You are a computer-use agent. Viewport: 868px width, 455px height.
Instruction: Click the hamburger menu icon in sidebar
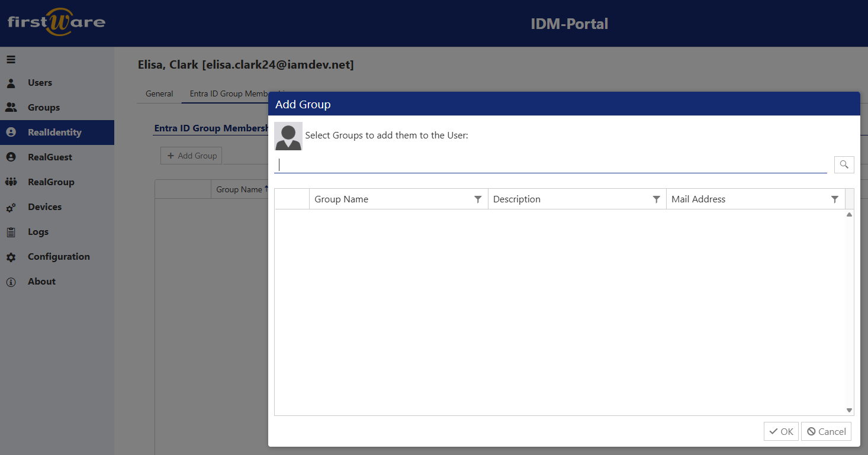pyautogui.click(x=11, y=59)
